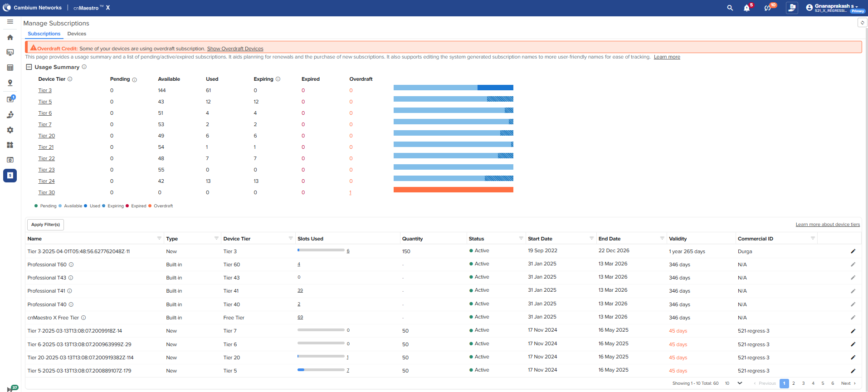
Task: Open the settings gear in sidebar
Action: pyautogui.click(x=10, y=130)
